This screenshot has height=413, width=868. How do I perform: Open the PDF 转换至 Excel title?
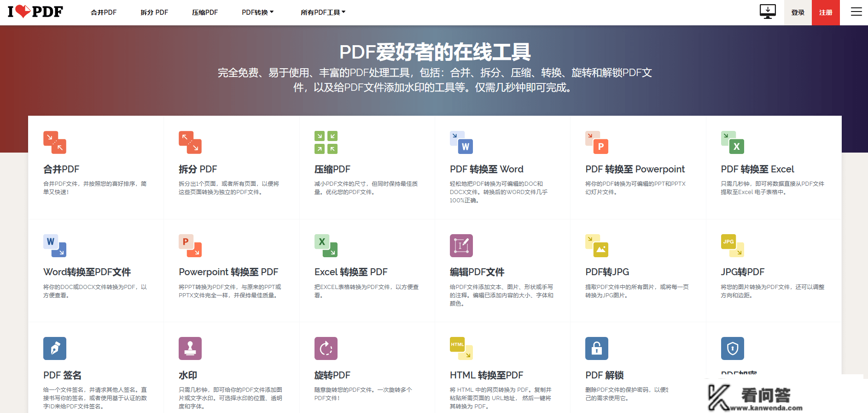point(757,169)
